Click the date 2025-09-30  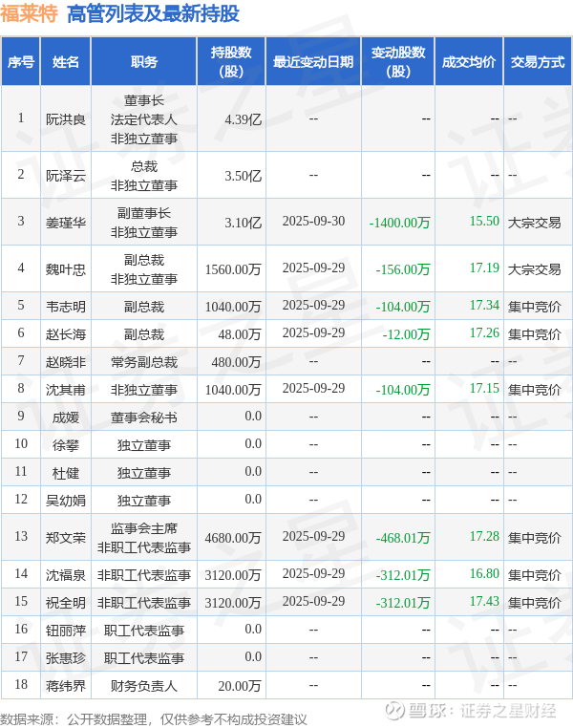(x=313, y=221)
